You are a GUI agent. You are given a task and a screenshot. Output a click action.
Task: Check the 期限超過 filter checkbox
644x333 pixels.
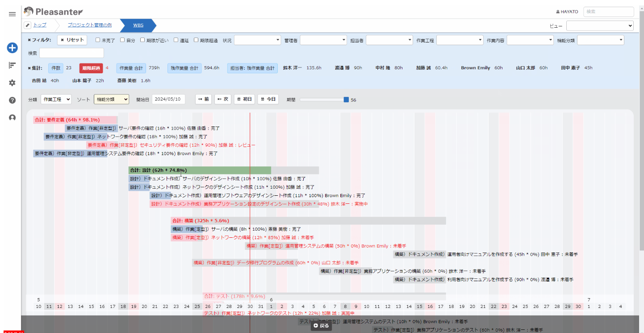tap(196, 40)
